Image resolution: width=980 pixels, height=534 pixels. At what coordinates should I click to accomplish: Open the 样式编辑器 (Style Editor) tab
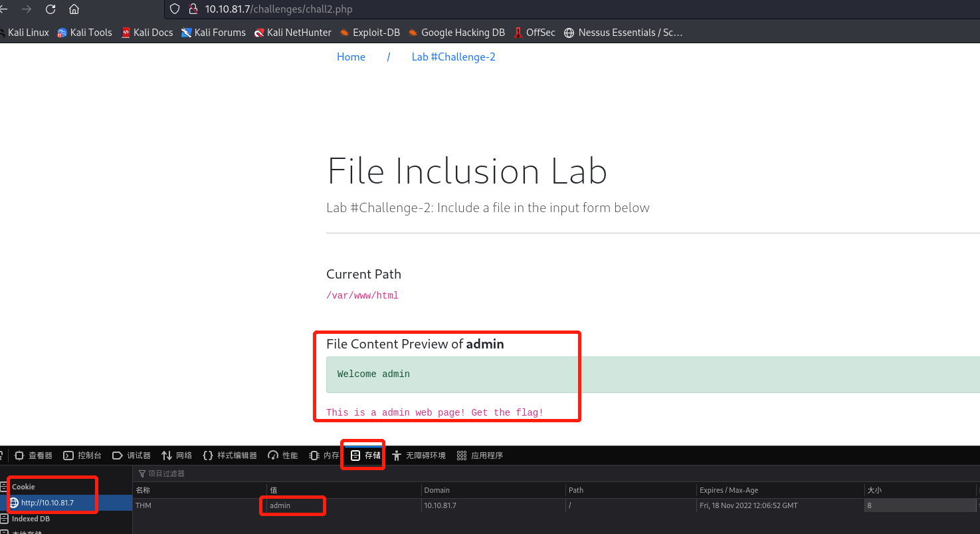(x=230, y=456)
